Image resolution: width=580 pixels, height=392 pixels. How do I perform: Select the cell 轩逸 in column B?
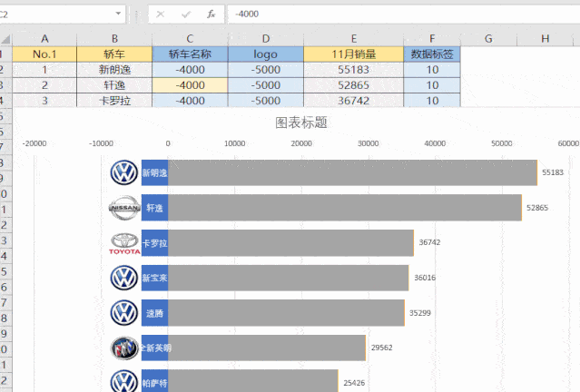(114, 85)
